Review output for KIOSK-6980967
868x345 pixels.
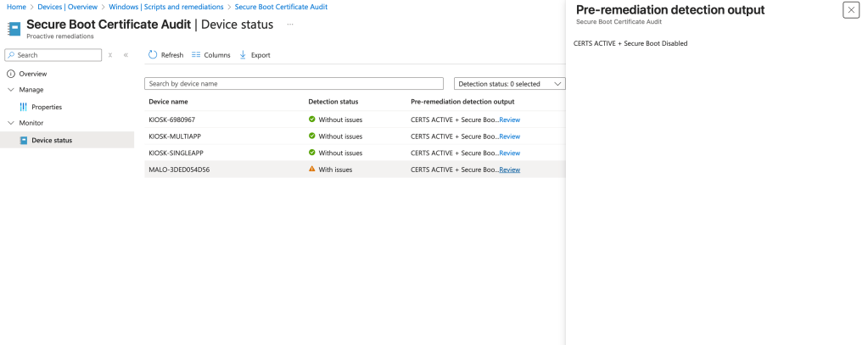tap(509, 120)
